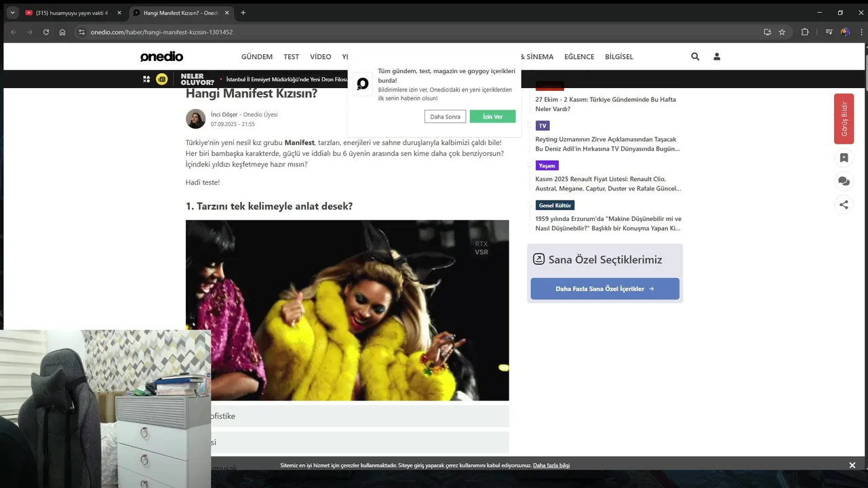
Task: Click the Sana Özel Seçtiklerimiz arrow icon
Action: pyautogui.click(x=539, y=259)
